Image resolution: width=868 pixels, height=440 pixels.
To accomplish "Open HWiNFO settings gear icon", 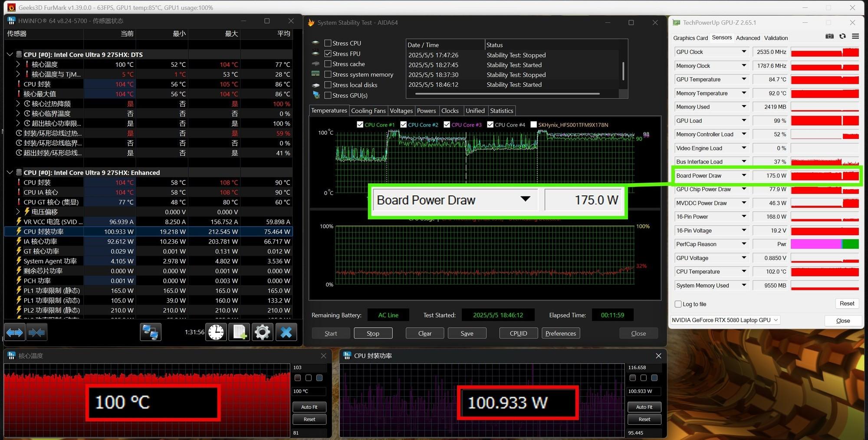I will pos(263,333).
